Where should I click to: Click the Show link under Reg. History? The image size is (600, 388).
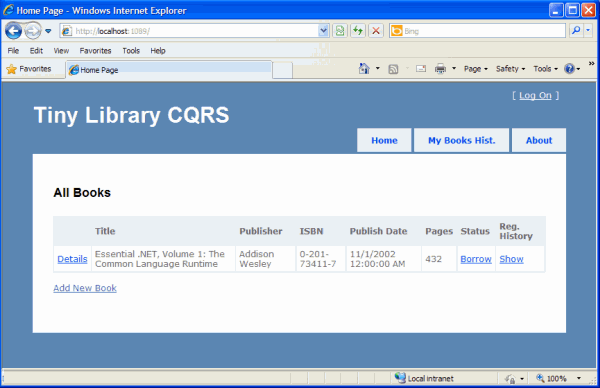tap(511, 259)
